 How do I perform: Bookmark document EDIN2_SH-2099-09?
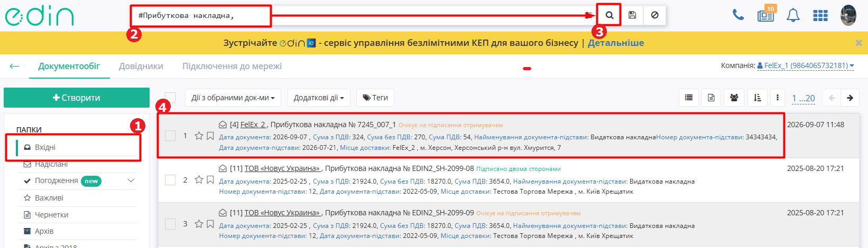coord(210,224)
